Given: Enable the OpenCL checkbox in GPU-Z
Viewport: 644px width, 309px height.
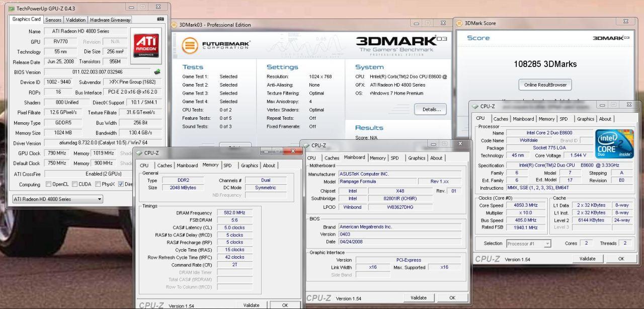Looking at the screenshot, I should [x=48, y=184].
